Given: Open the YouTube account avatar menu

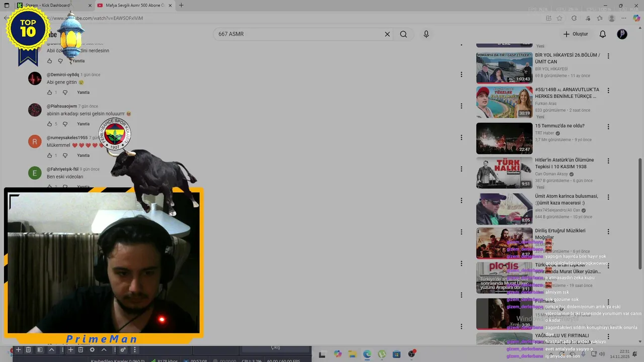Looking at the screenshot, I should (622, 34).
